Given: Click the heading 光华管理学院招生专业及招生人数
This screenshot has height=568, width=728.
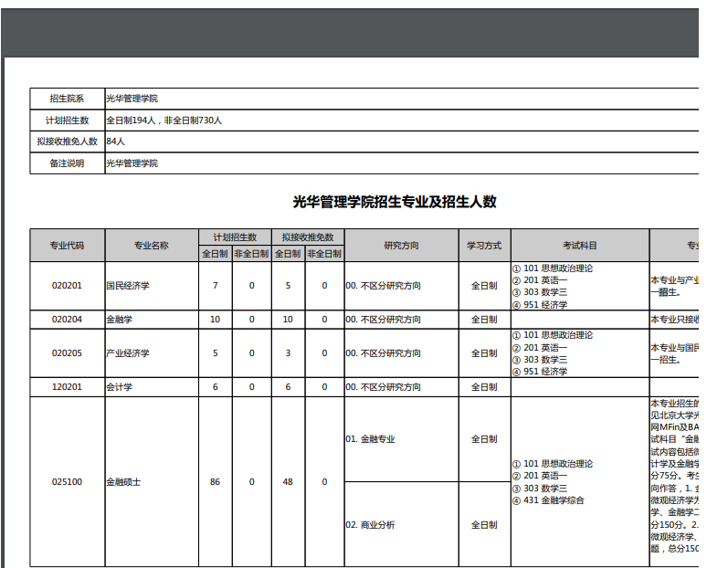Looking at the screenshot, I should [395, 202].
